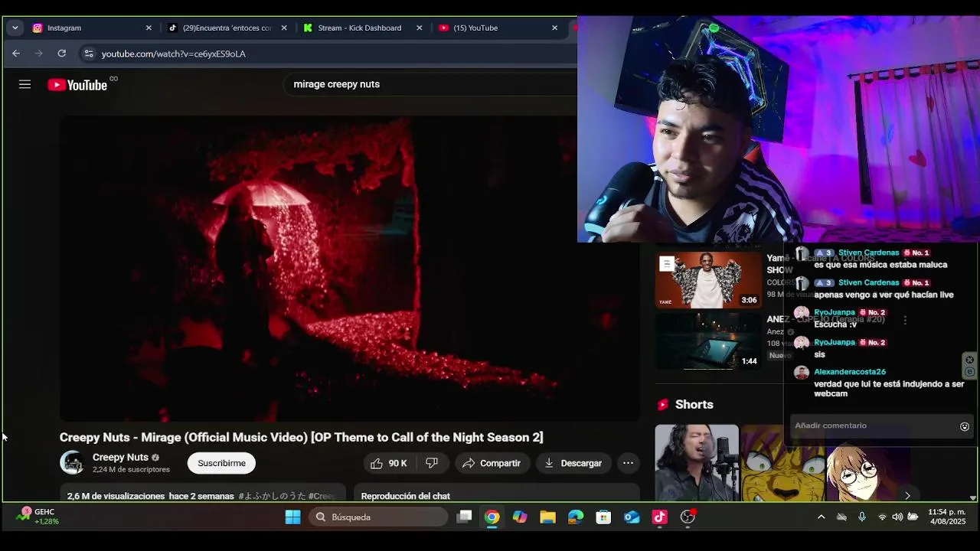Switch to TikTok Encuentra tab
The width and height of the screenshot is (980, 551).
click(x=227, y=28)
